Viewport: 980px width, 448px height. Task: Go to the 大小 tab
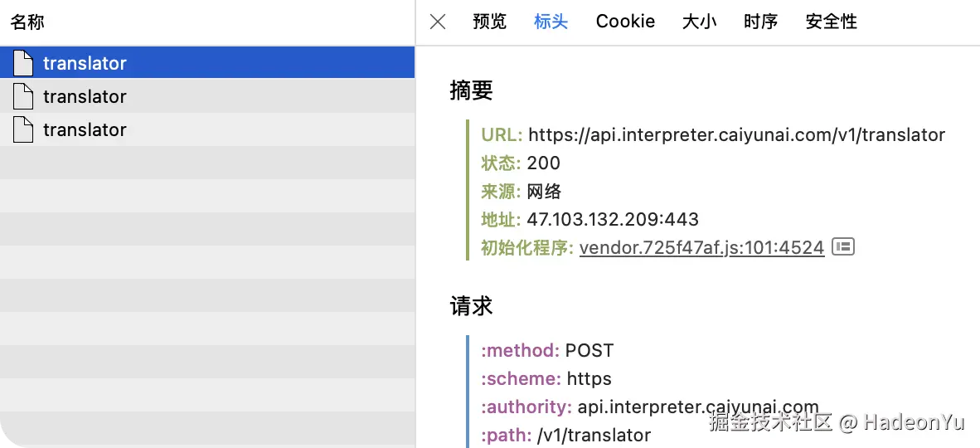pyautogui.click(x=699, y=22)
